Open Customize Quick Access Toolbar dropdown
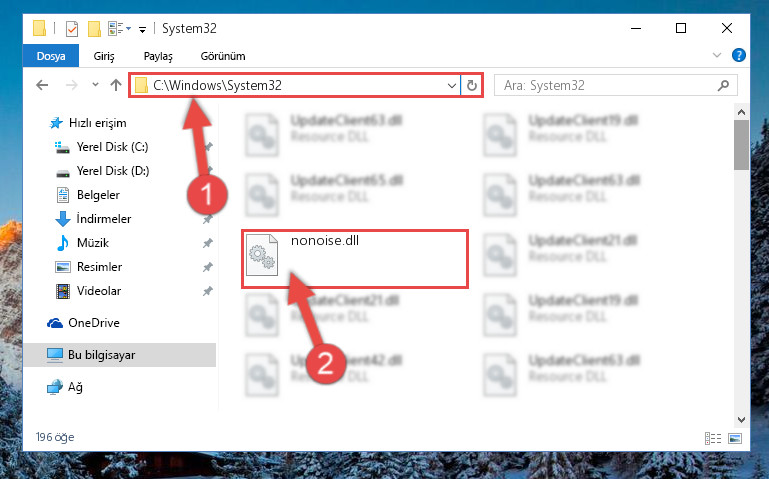The width and height of the screenshot is (769, 479). (142, 29)
